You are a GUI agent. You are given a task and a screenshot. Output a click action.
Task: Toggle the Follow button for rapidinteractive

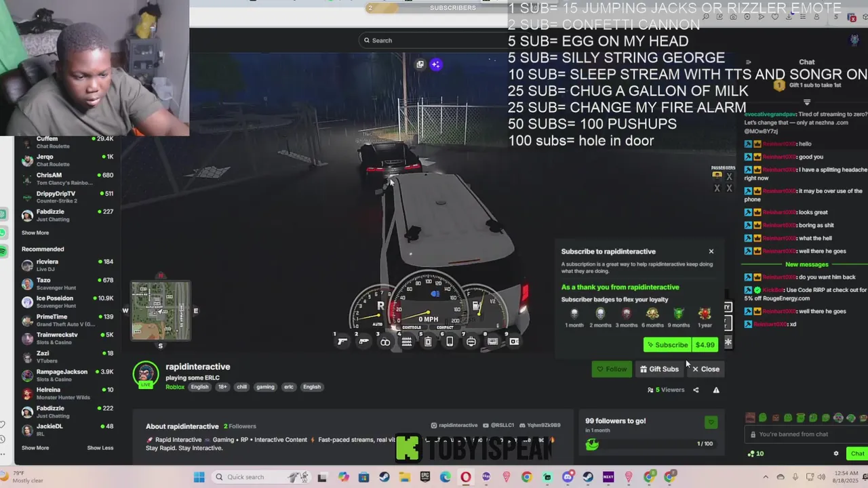point(612,369)
